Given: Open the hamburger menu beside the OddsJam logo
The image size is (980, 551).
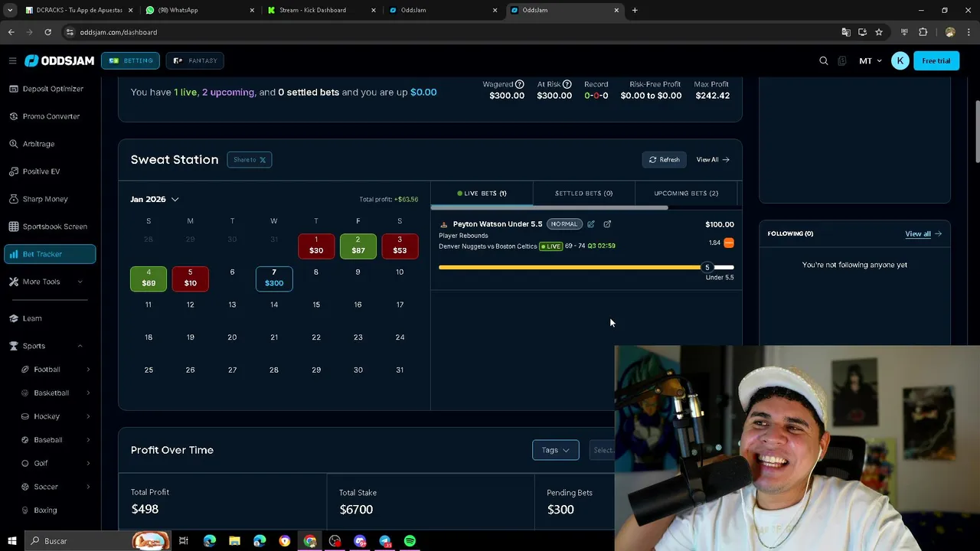Looking at the screenshot, I should click(x=12, y=60).
